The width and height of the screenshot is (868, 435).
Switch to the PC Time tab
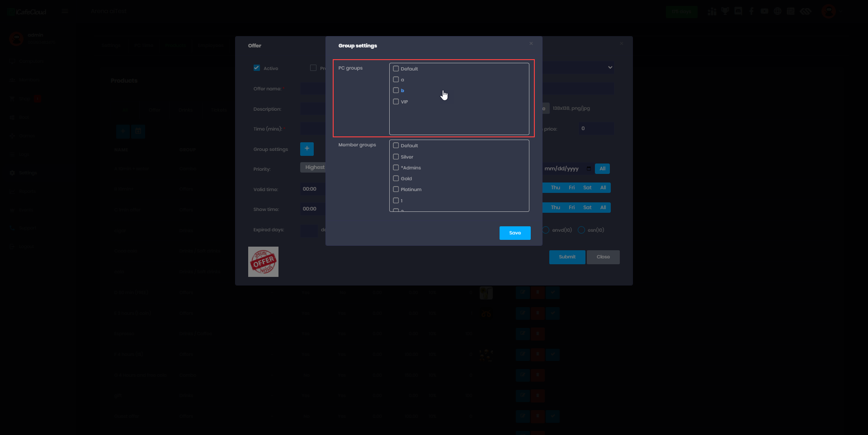click(x=144, y=45)
